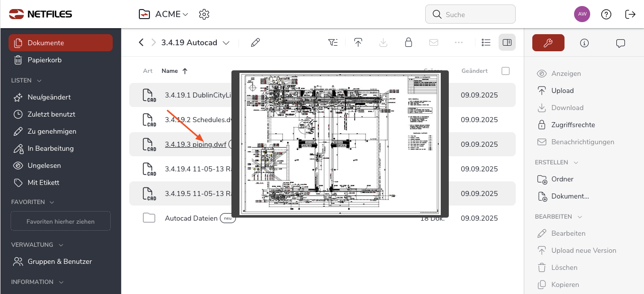This screenshot has width=644, height=294.
Task: Click the upload arrow toolbar icon
Action: point(358,43)
